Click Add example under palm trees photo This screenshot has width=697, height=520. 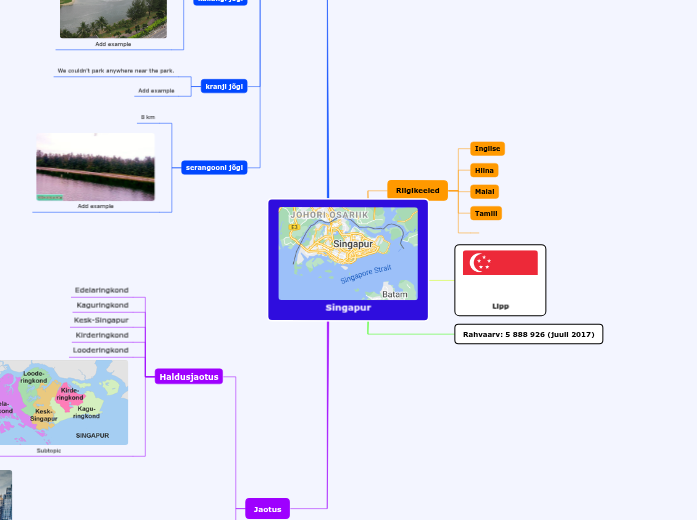click(x=113, y=44)
